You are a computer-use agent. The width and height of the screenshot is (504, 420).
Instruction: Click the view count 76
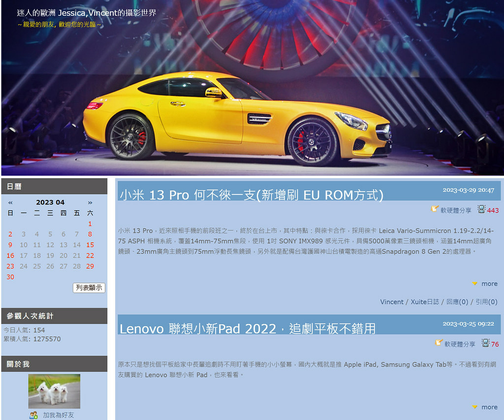tap(495, 344)
